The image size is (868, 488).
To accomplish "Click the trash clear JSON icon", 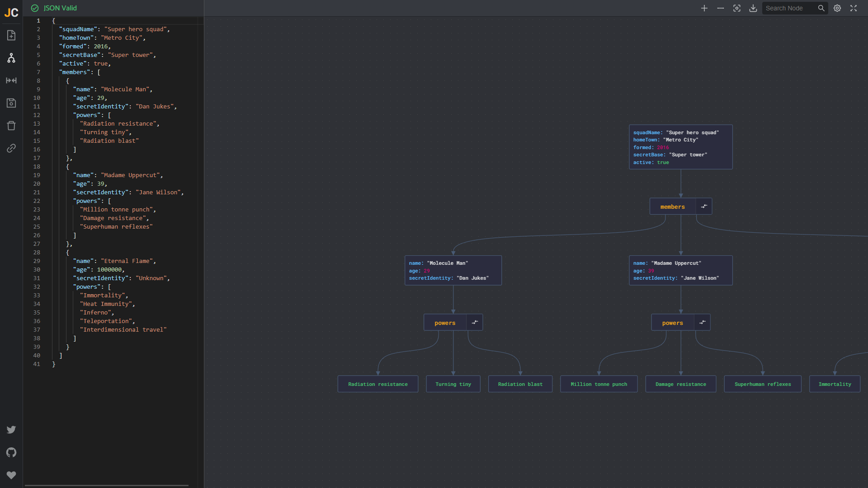I will (x=11, y=126).
